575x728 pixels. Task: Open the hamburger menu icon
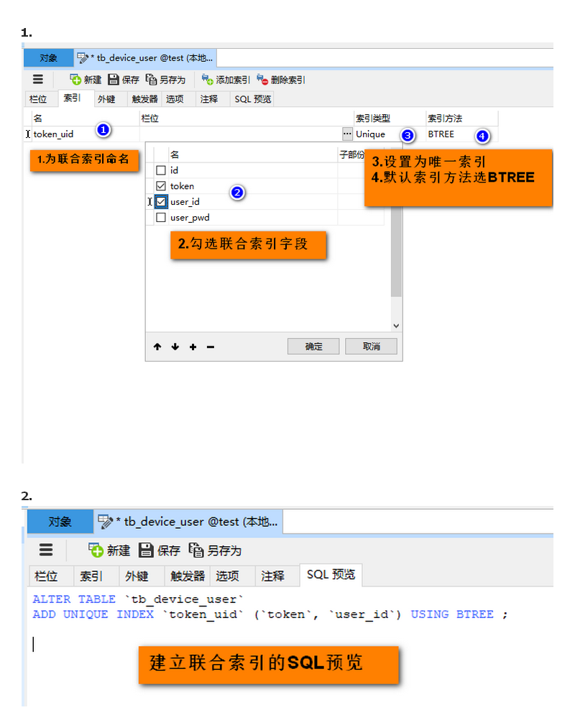37,79
